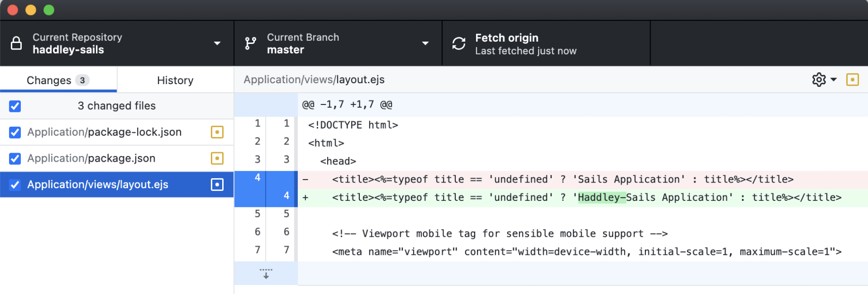Expand dropdown arrow next to settings gear
The height and width of the screenshot is (294, 868).
pos(833,80)
